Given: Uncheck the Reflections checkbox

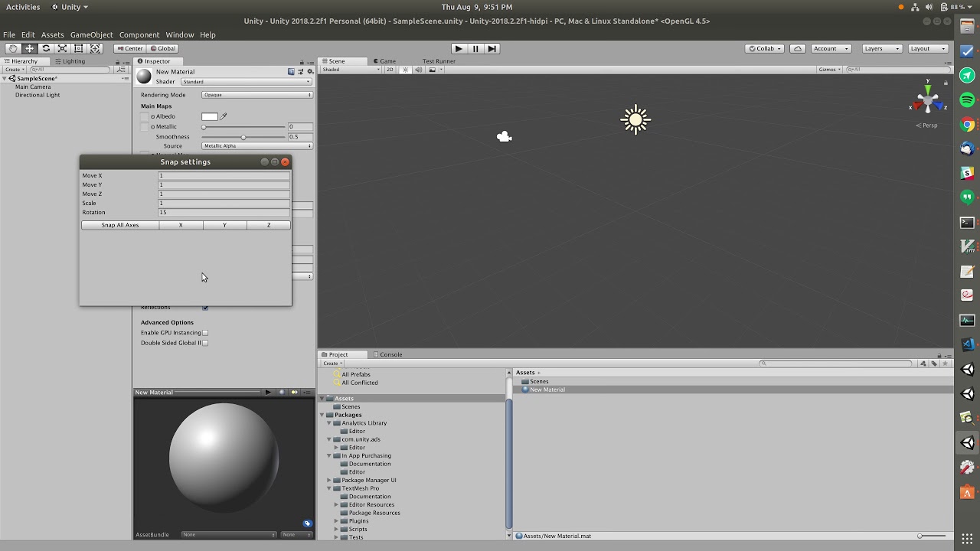Looking at the screenshot, I should [x=205, y=308].
